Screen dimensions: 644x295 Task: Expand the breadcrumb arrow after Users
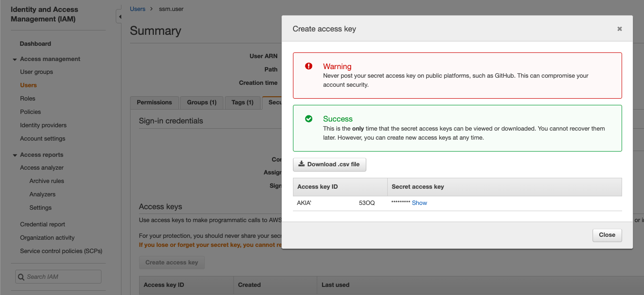[151, 9]
